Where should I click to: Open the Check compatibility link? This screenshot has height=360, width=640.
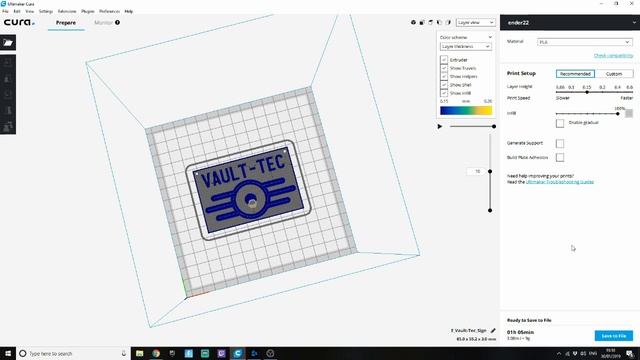point(613,56)
